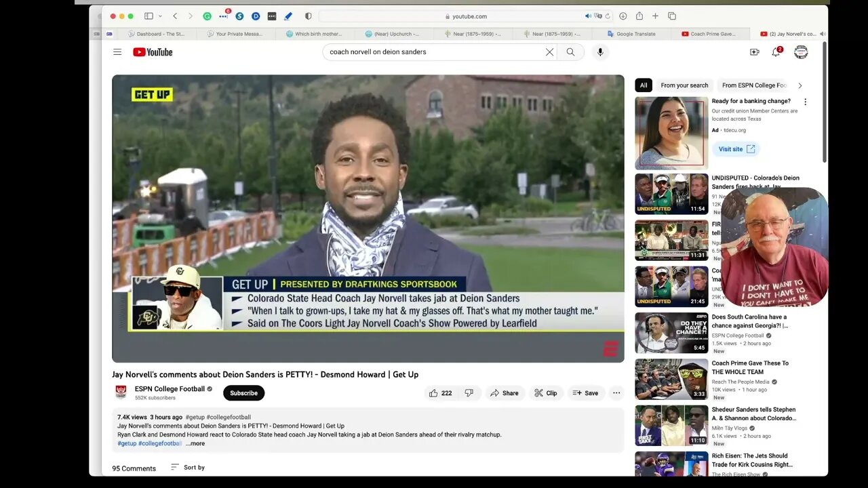
Task: Click the page vertical scrollbar
Action: pyautogui.click(x=825, y=102)
